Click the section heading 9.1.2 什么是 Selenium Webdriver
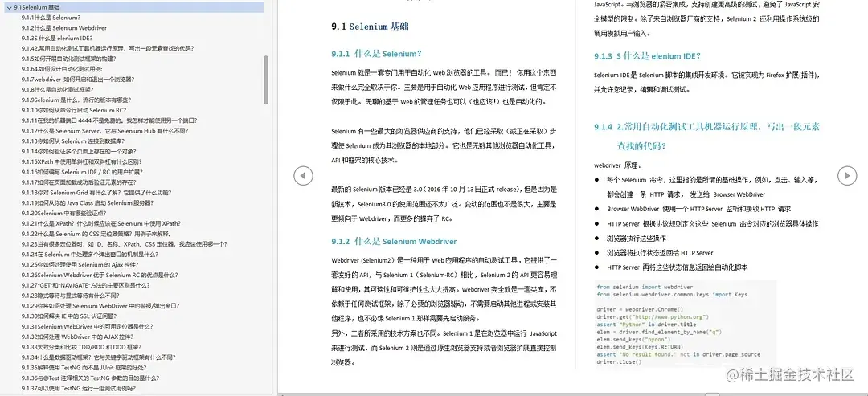The image size is (868, 396). click(394, 242)
